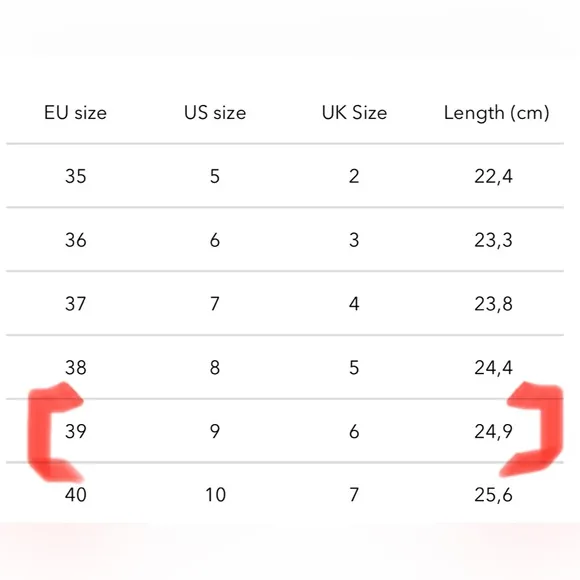This screenshot has height=580, width=580.
Task: Click the Length (cm) column header
Action: click(496, 113)
